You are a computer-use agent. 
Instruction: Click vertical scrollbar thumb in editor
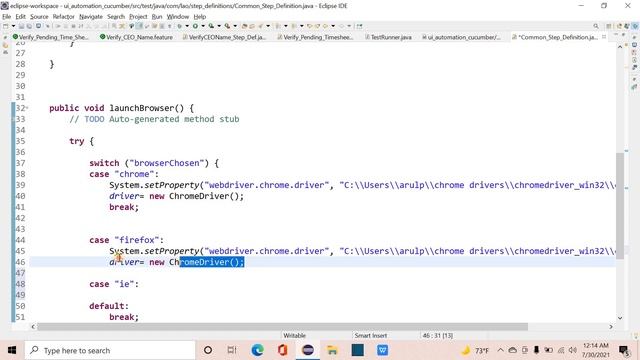click(620, 206)
